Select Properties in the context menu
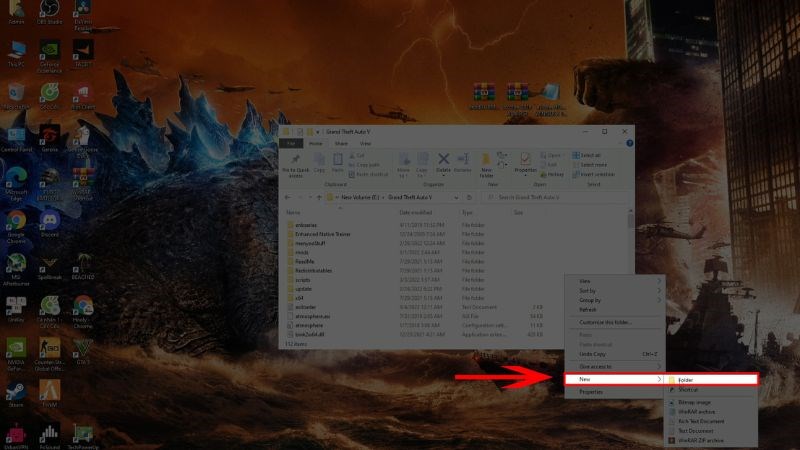This screenshot has width=800, height=450. [x=615, y=392]
